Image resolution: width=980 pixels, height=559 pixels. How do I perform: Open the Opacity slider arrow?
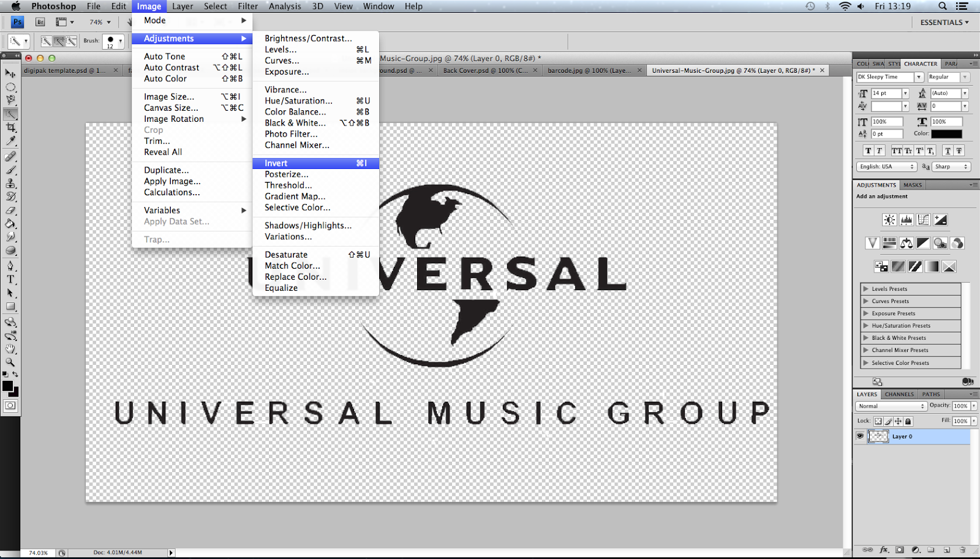pyautogui.click(x=973, y=406)
